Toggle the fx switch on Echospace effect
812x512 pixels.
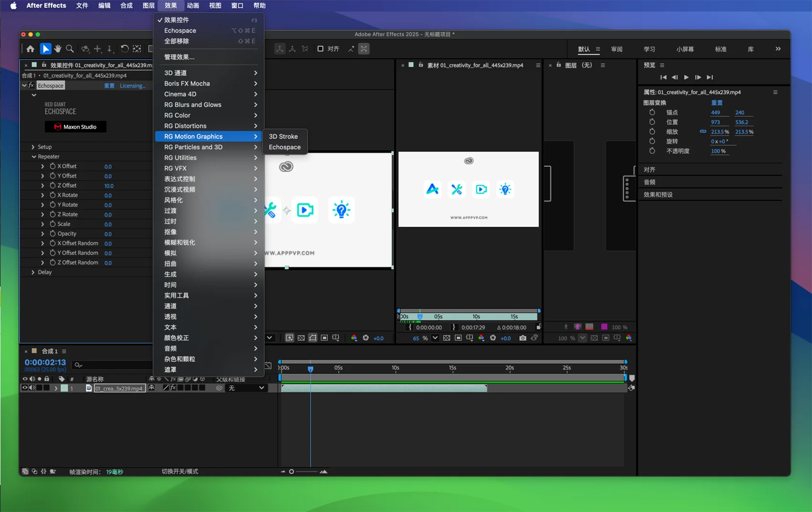[32, 85]
